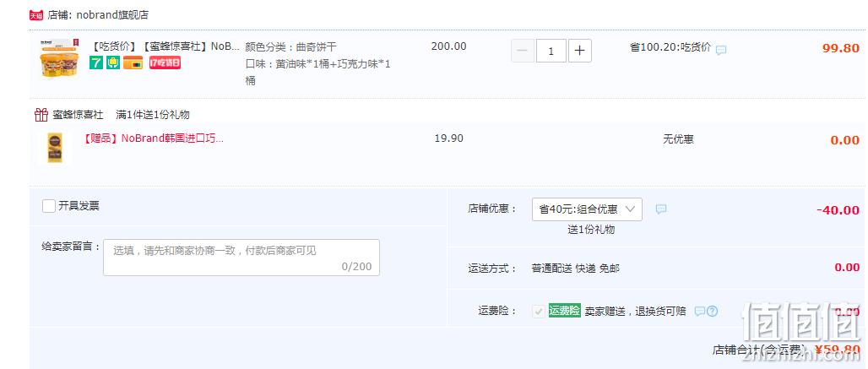The height and width of the screenshot is (369, 868).
Task: Click the 颜色分类：曲奇饼干 attribute text
Action: click(x=290, y=47)
